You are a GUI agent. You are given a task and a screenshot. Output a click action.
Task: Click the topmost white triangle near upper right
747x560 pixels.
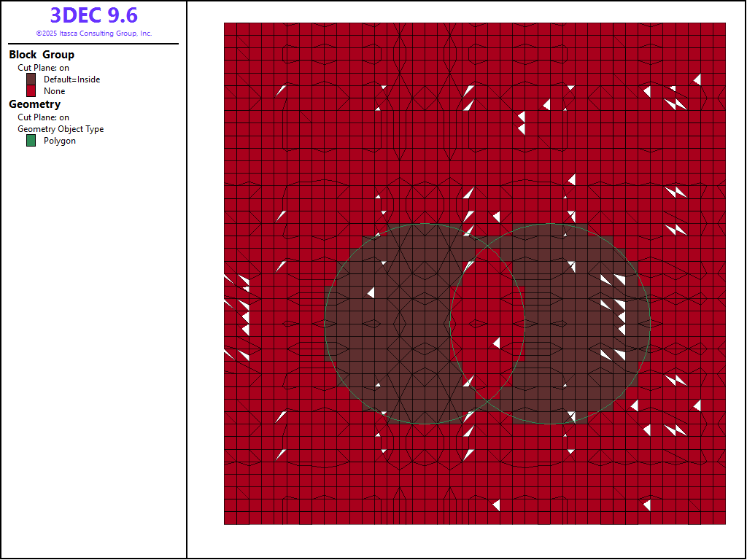tap(697, 79)
